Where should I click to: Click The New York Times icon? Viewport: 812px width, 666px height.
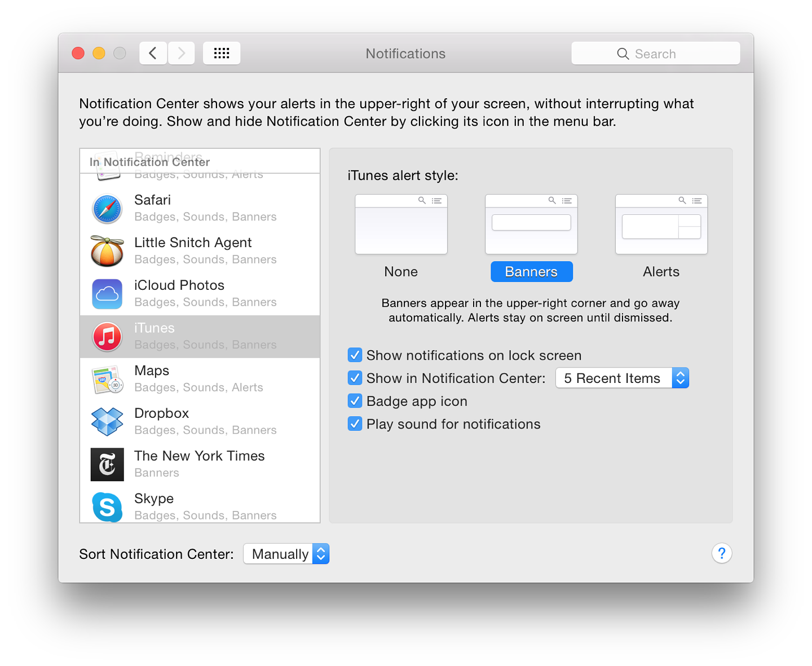107,465
